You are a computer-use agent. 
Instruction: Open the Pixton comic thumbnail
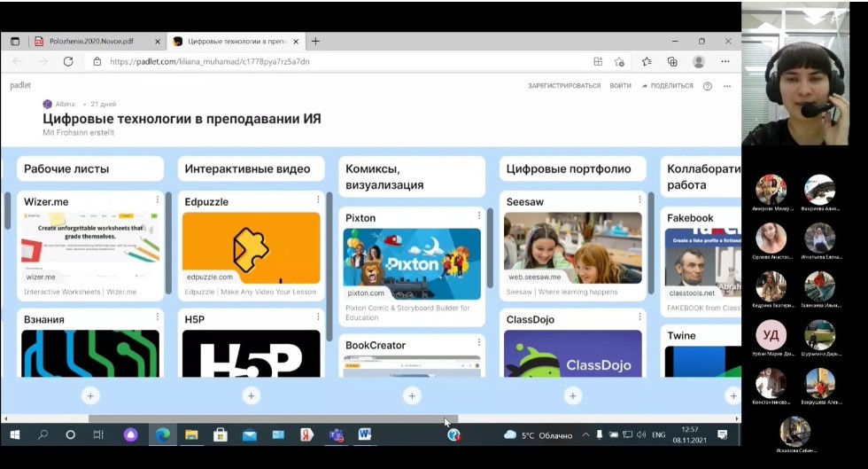click(x=412, y=264)
